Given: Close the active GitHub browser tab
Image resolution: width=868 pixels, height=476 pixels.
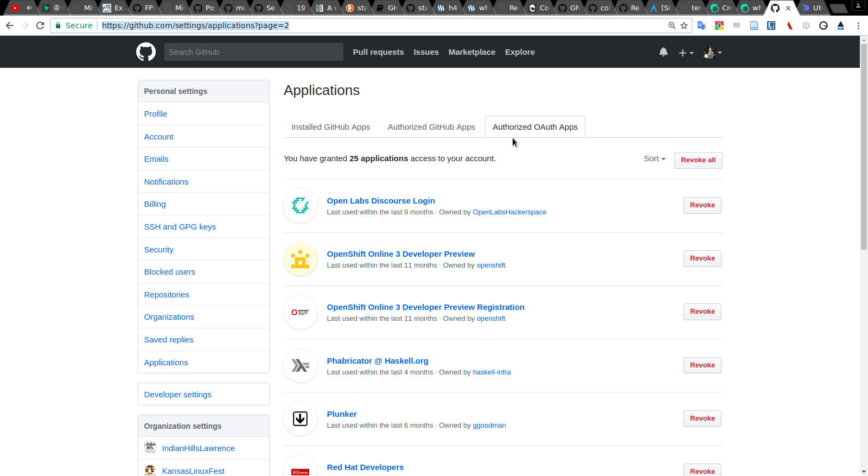Looking at the screenshot, I should [x=788, y=8].
